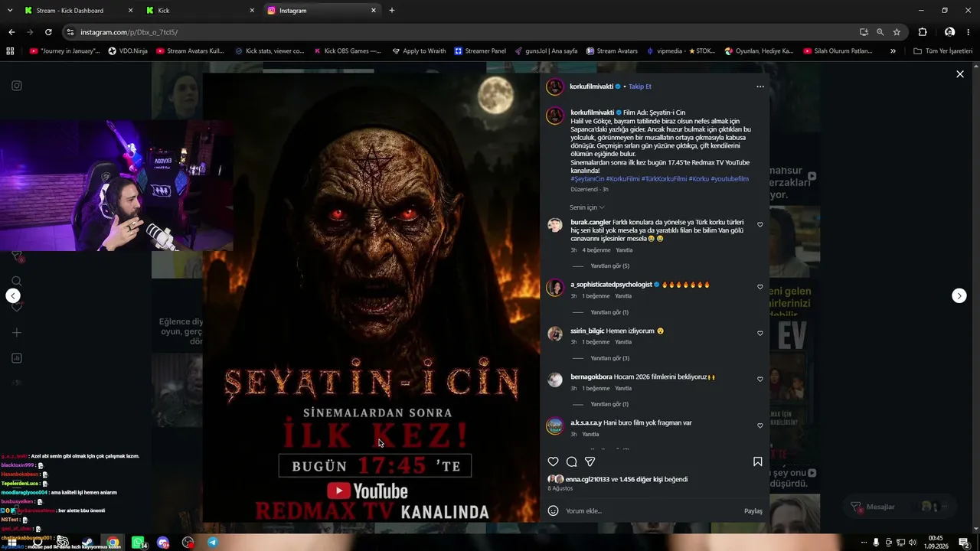
Task: Open WhatsApp from the taskbar
Action: pos(139,543)
